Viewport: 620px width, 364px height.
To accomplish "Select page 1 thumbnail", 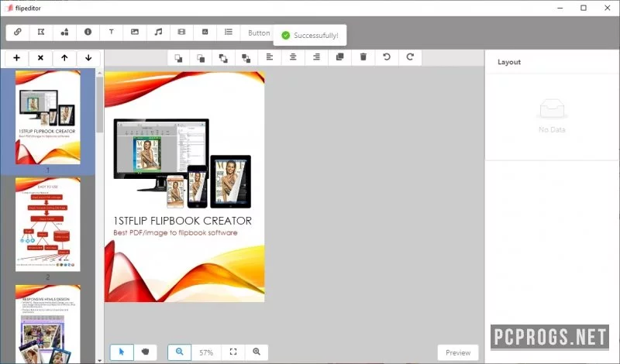I will (x=48, y=118).
